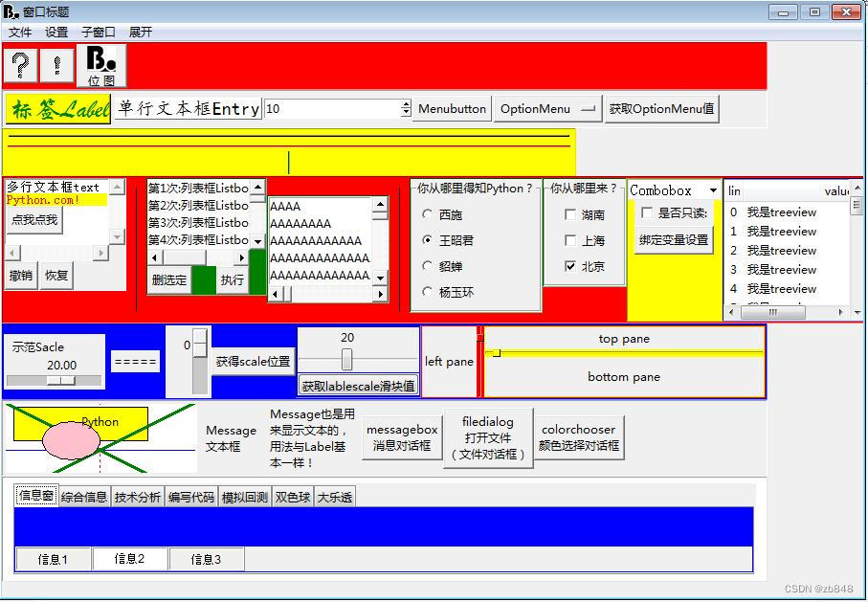Click the 获取OptionMenu值 button

pyautogui.click(x=661, y=108)
